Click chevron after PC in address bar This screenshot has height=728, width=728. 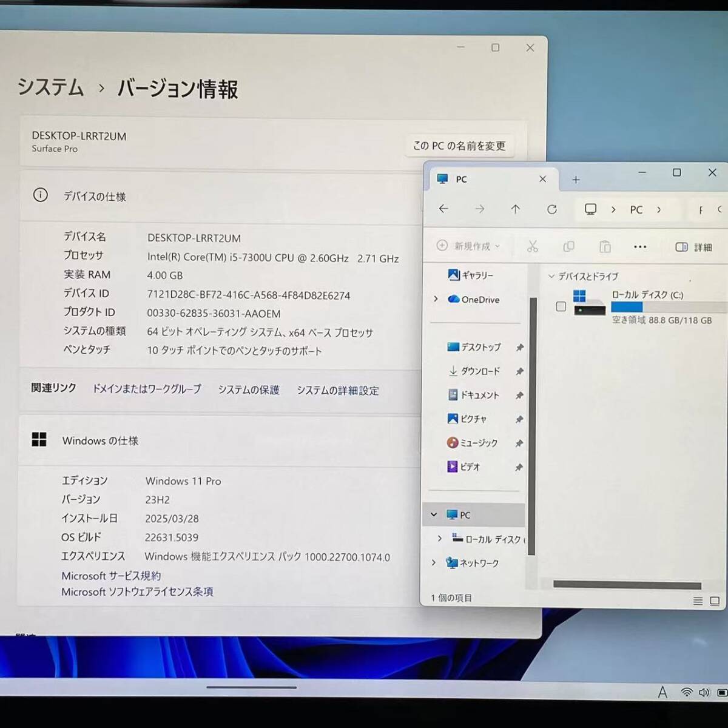tap(659, 210)
